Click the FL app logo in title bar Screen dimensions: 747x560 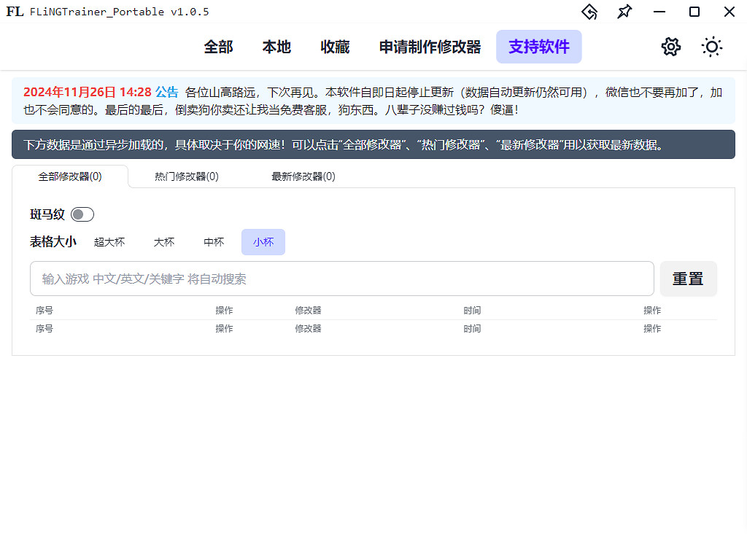click(13, 12)
